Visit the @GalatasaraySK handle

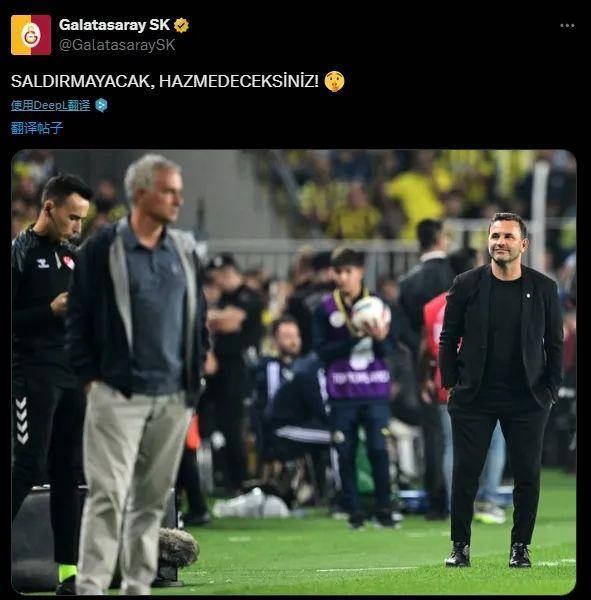pos(117,45)
